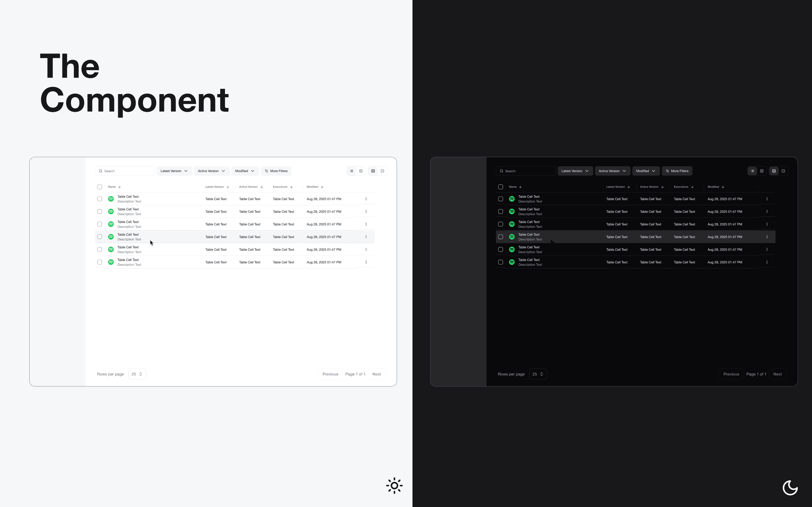This screenshot has height=507, width=812.
Task: Open More Filters in dark panel
Action: pos(677,171)
